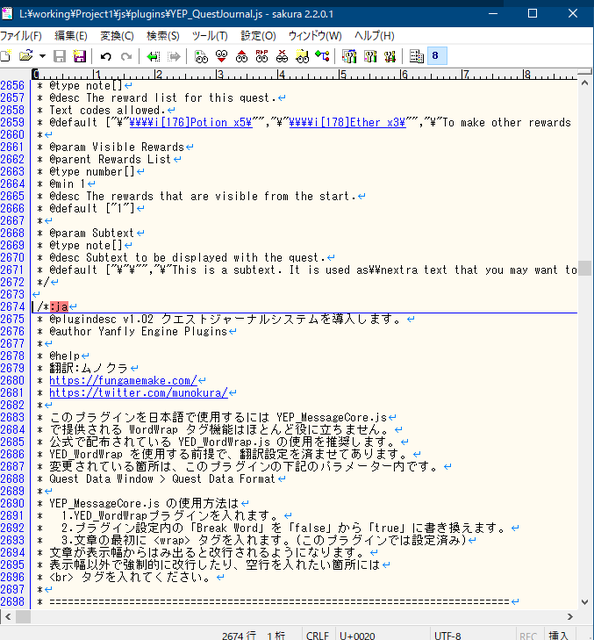The image size is (594, 640).
Task: Toggle the blue 8 toolbar button
Action: [x=437, y=56]
